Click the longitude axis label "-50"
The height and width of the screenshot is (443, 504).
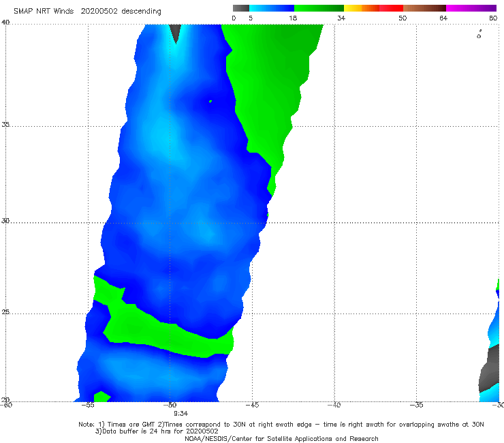pos(170,405)
